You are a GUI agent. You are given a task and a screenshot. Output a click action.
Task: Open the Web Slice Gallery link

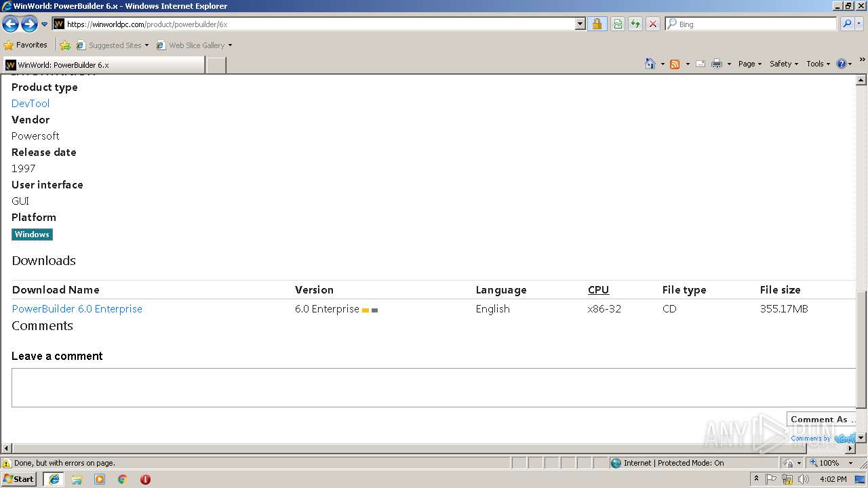tap(194, 45)
